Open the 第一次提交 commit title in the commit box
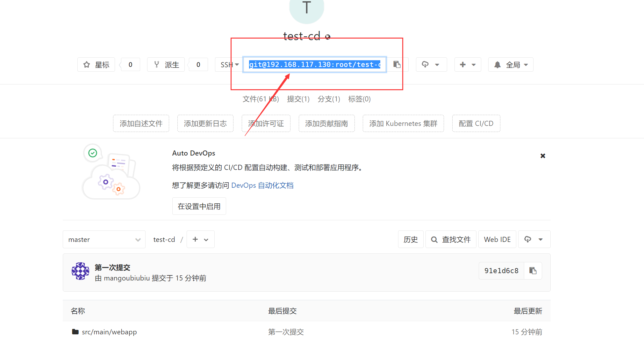Image resolution: width=644 pixels, height=342 pixels. [112, 267]
